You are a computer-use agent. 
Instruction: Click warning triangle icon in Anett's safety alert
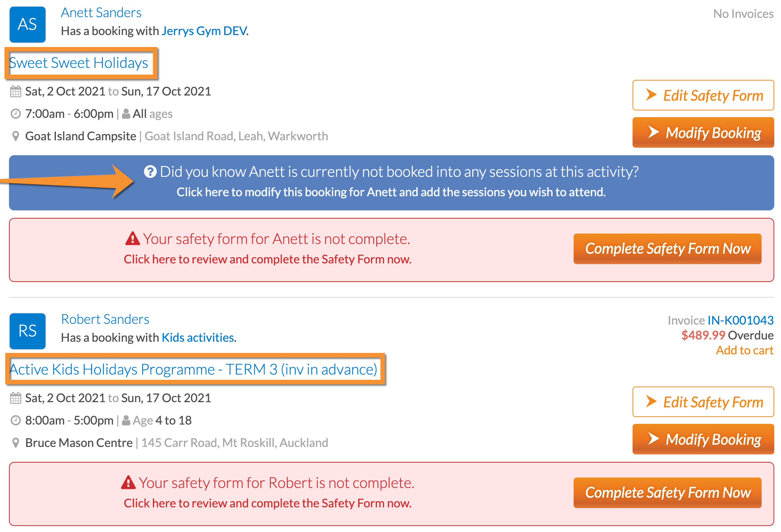(x=132, y=238)
